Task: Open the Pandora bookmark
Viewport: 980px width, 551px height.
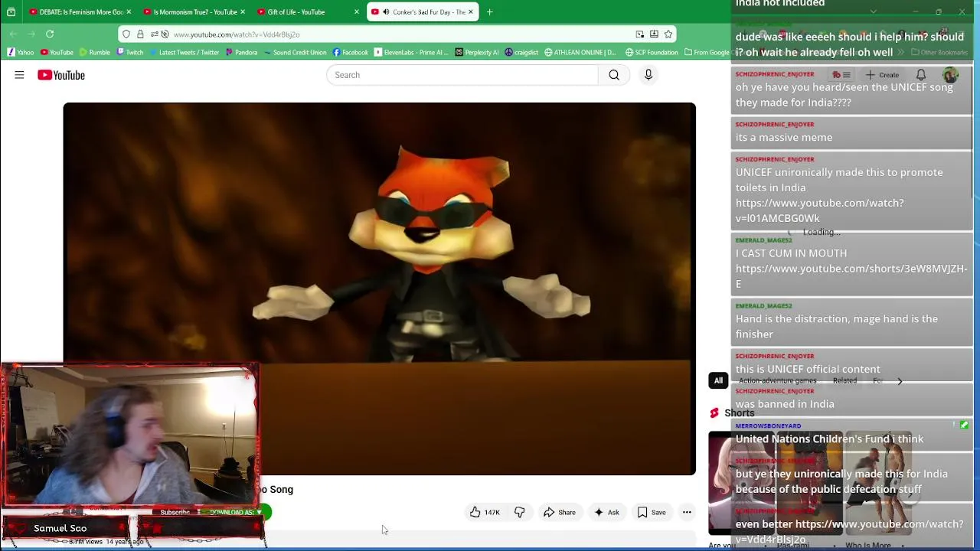Action: 241,52
